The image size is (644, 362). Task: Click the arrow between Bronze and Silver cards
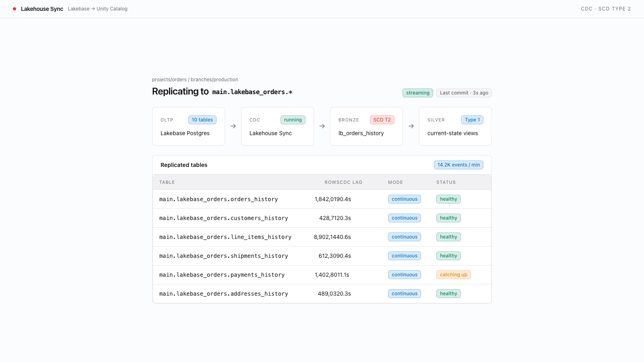[411, 126]
